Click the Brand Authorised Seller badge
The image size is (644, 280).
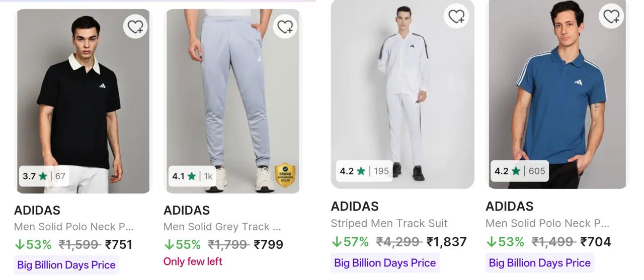click(285, 175)
